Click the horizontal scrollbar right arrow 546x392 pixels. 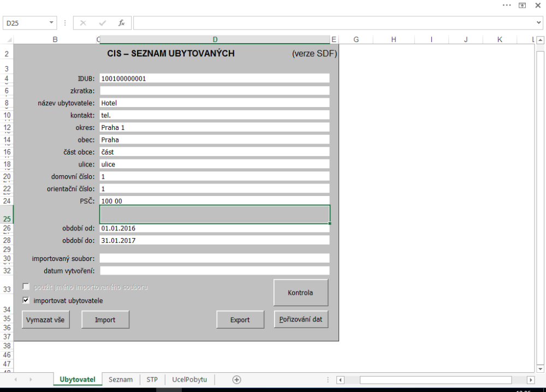pos(530,380)
